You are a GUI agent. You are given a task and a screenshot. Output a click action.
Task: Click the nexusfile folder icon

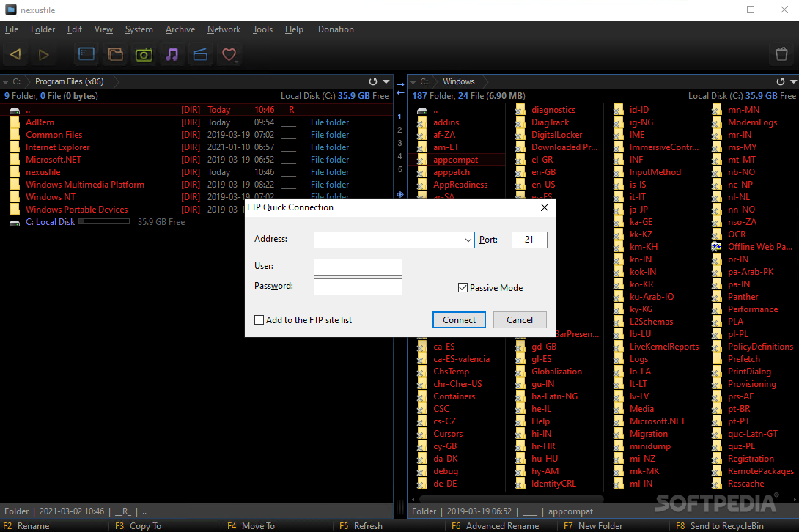point(15,172)
